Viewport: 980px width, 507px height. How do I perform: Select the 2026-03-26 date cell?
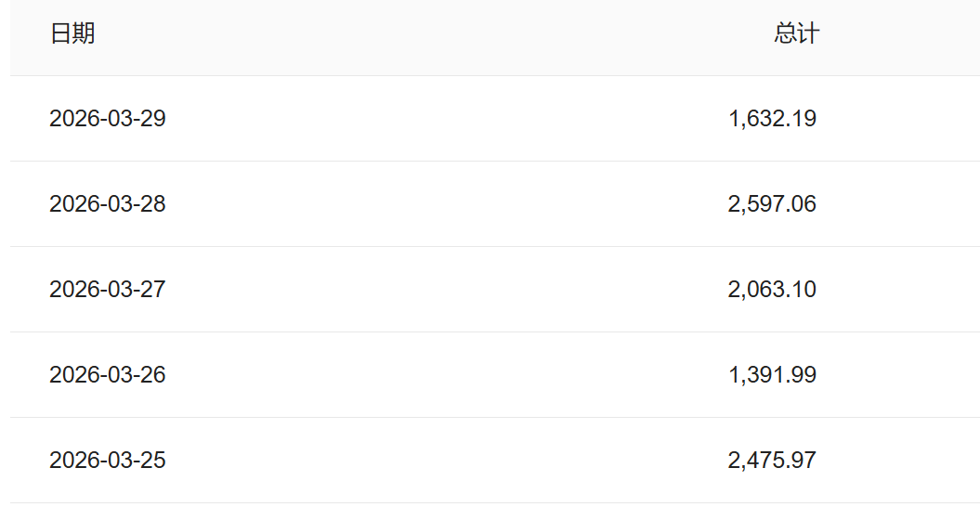[107, 375]
